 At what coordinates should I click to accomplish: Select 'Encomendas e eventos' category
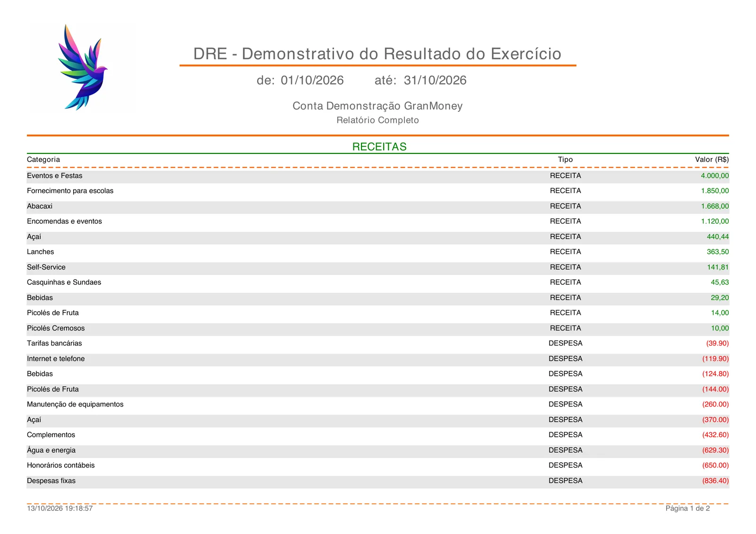[64, 221]
